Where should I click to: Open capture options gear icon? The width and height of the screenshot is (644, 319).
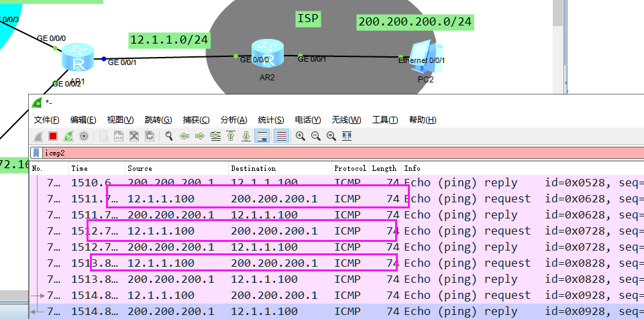click(84, 136)
